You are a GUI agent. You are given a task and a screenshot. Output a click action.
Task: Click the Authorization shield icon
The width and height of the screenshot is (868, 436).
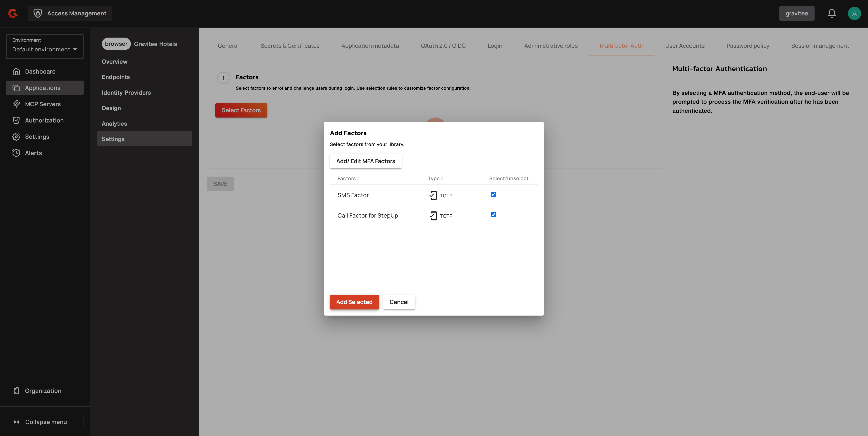pos(16,120)
